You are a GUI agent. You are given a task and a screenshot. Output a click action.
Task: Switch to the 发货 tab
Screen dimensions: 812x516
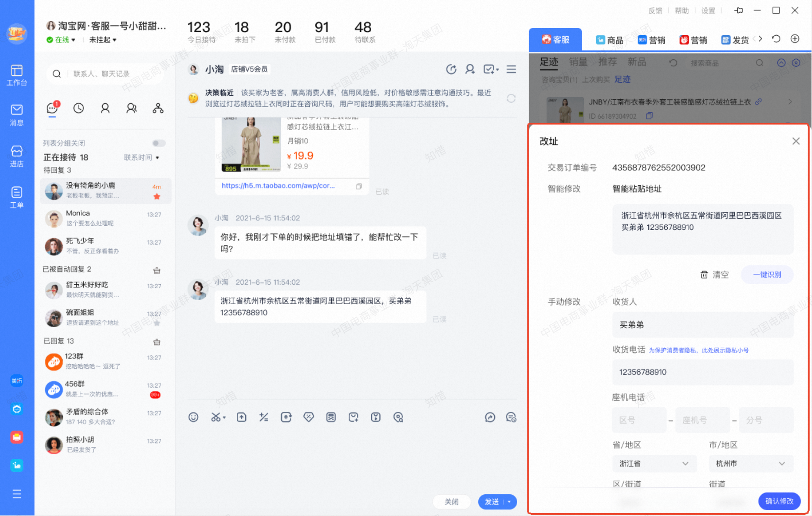point(735,40)
